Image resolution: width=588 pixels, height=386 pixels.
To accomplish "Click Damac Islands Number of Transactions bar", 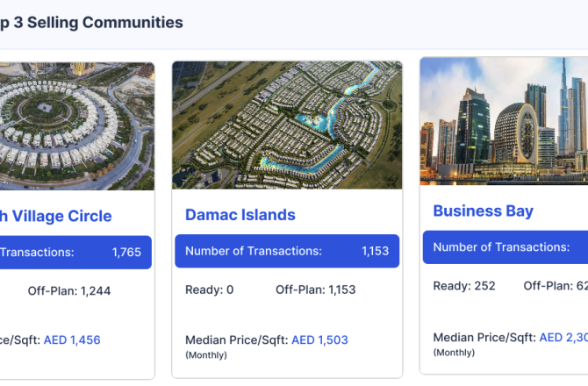I will click(x=287, y=251).
